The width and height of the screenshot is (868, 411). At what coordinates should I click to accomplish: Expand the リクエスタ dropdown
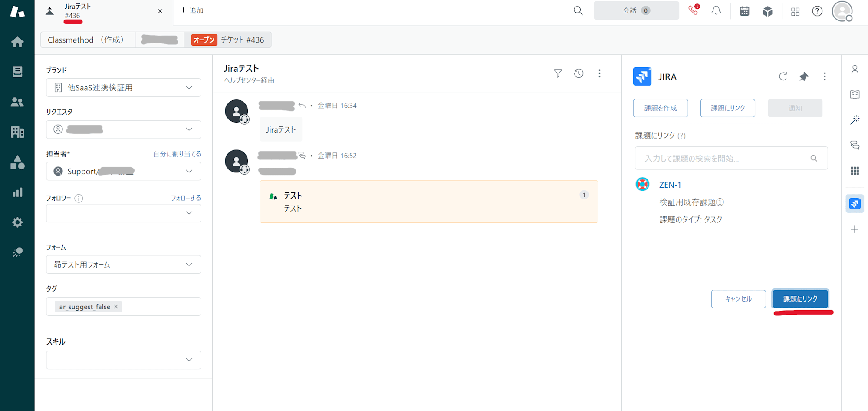[x=123, y=129]
